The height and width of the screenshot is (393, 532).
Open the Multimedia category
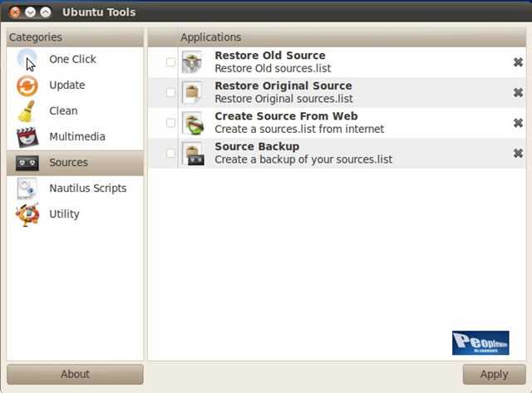tap(77, 136)
